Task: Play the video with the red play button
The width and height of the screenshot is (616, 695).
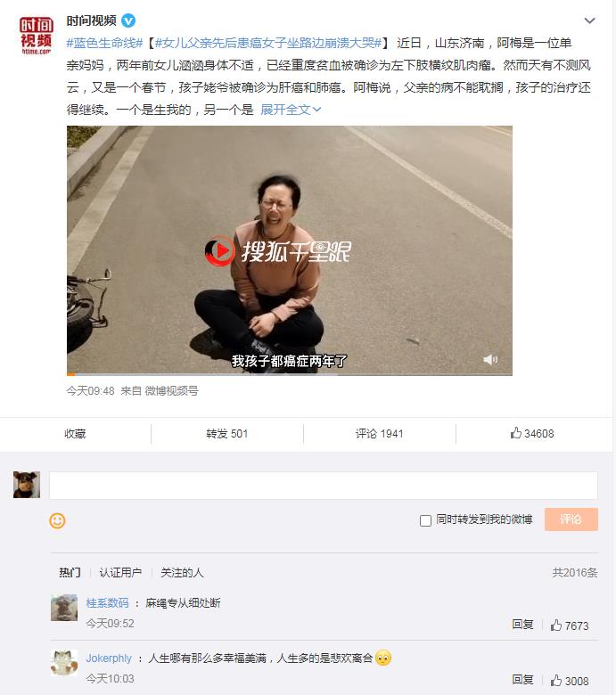Action: (x=219, y=251)
